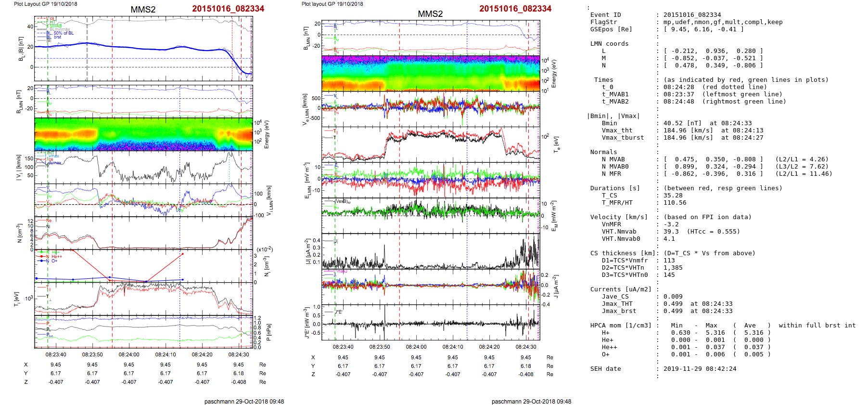Click the red 20151016_082334 label on right plot
The width and height of the screenshot is (868, 405).
[x=515, y=9]
